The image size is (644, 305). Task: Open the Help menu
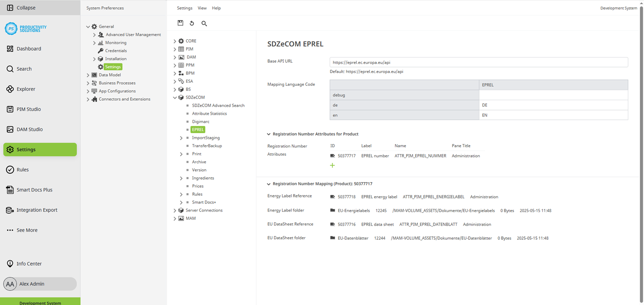point(216,8)
